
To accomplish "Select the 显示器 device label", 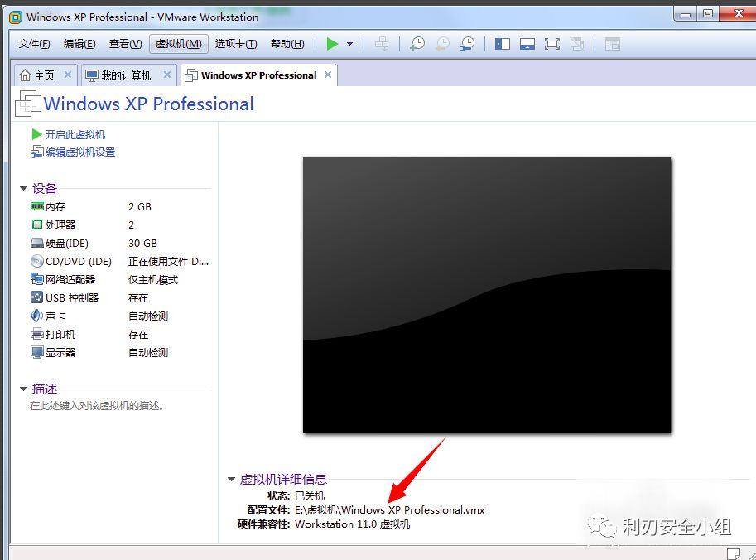I will click(60, 353).
